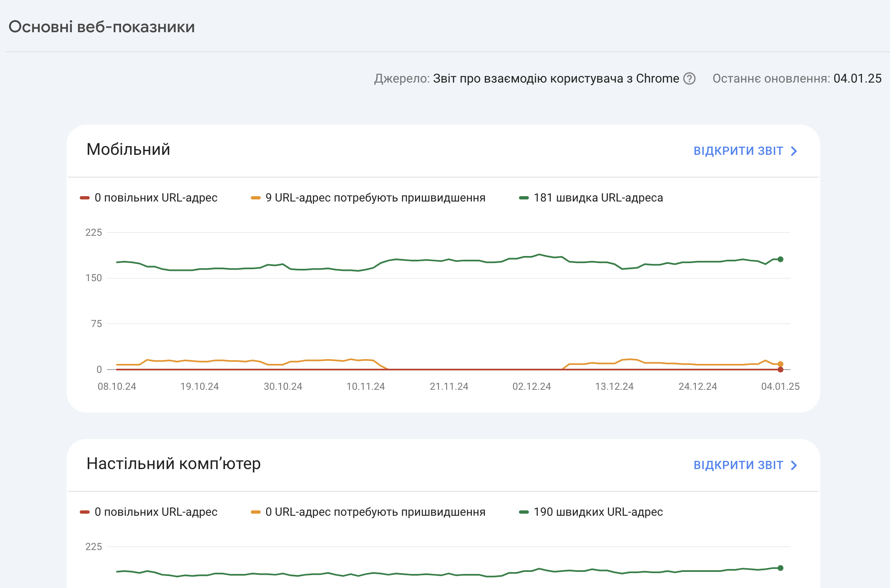This screenshot has height=588, width=890.
Task: Click Desktop red slow URLs legend swatch
Action: [x=85, y=512]
